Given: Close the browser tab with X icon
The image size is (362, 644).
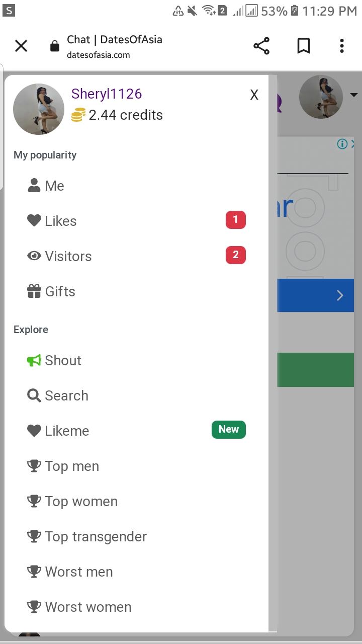Looking at the screenshot, I should click(x=21, y=46).
